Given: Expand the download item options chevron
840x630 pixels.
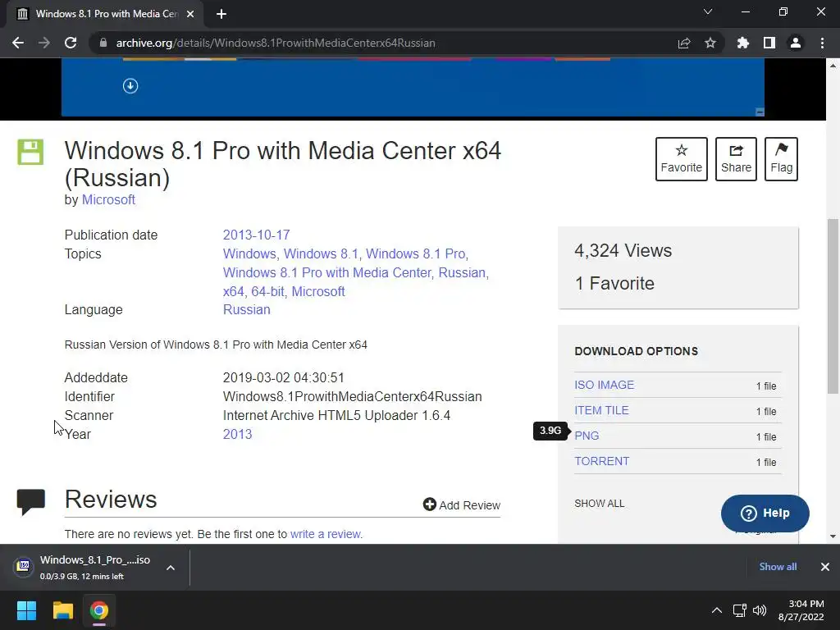Looking at the screenshot, I should point(171,568).
